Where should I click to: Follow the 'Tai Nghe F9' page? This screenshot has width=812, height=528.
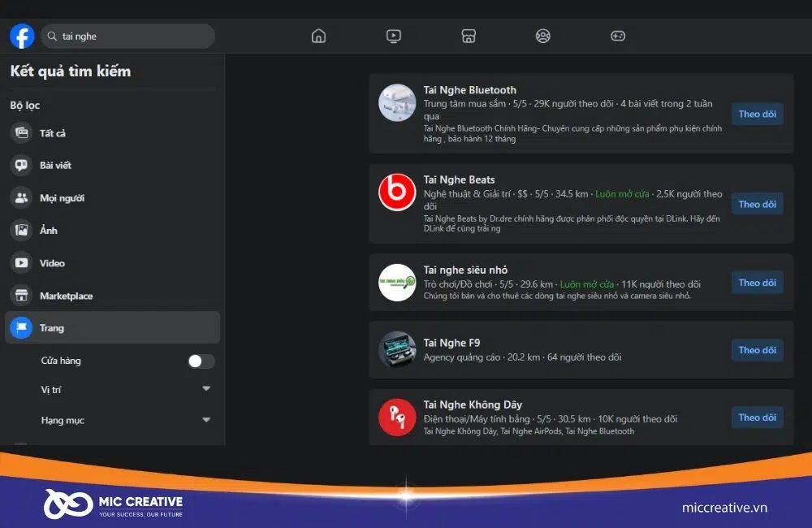757,350
